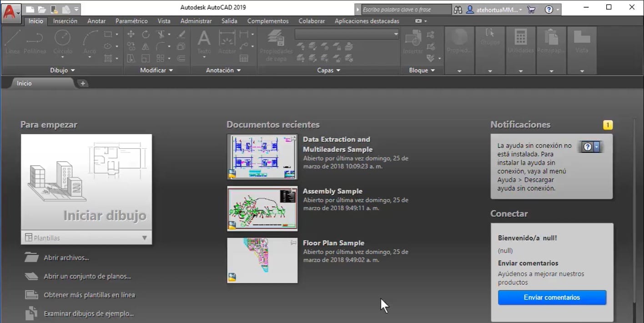Screen dimensions: 644x323
Task: Switch to the Inserción ribbon tab
Action: [x=65, y=21]
